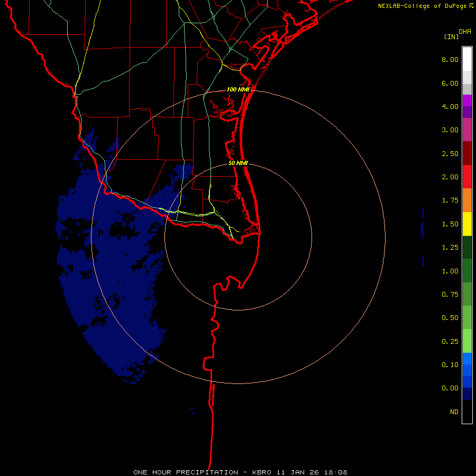
Task: Click the '1.25' legend value
Action: (450, 248)
